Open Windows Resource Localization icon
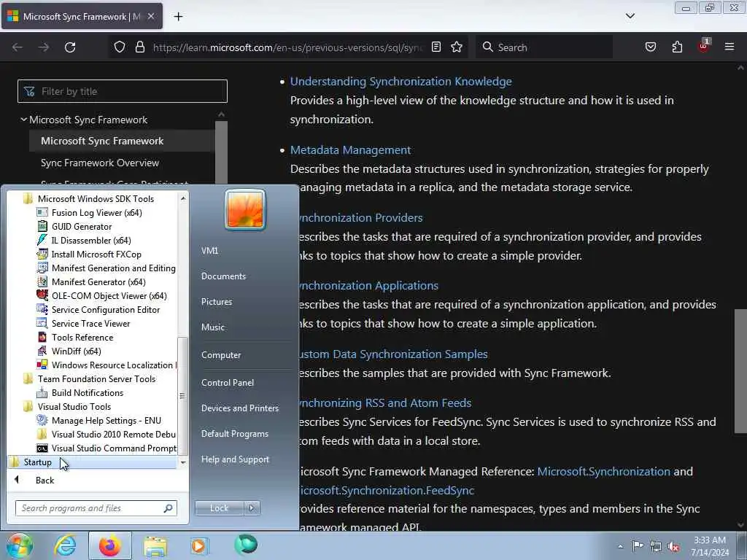Screen dimensions: 747x560 (42, 365)
